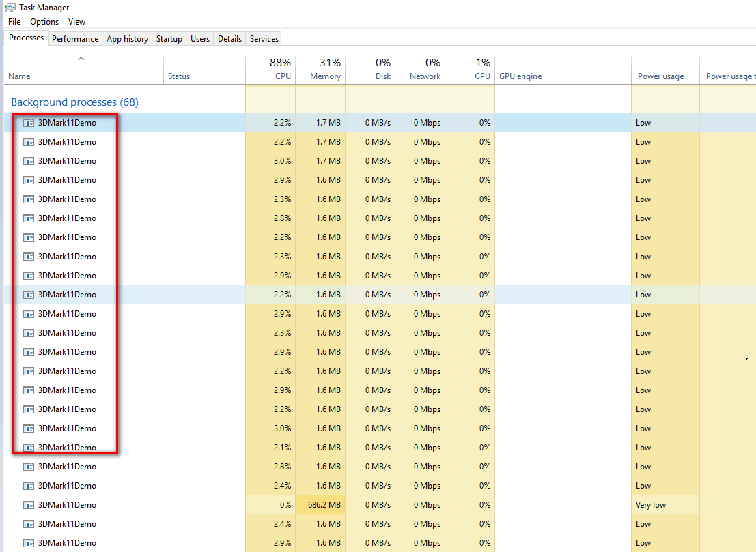Sort by the Name column header
The width and height of the screenshot is (756, 552).
tap(84, 70)
